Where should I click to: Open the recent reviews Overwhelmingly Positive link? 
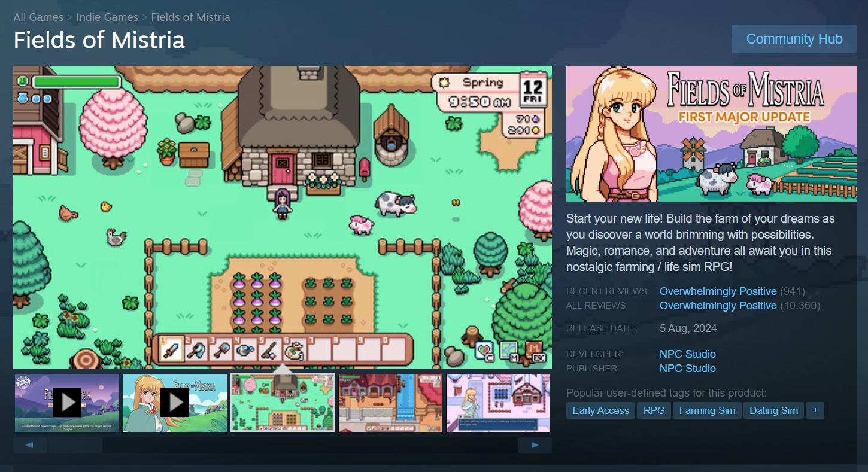718,291
